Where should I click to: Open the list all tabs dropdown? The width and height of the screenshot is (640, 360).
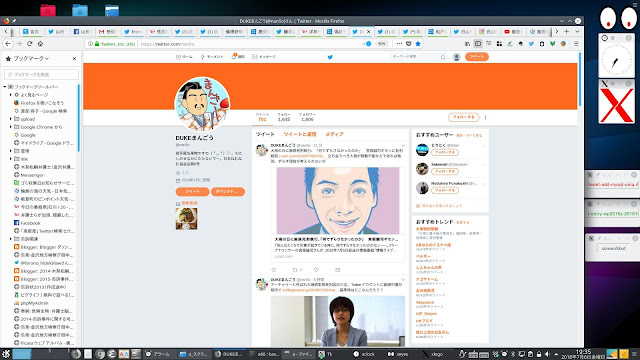(577, 31)
